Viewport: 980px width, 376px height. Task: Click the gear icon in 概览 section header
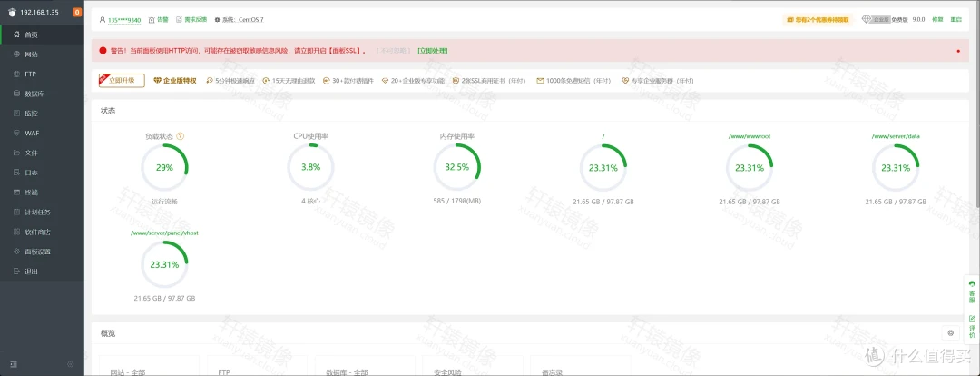[951, 332]
